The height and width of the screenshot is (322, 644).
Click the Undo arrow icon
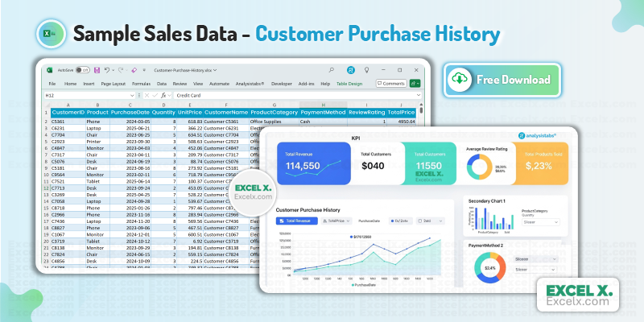(107, 70)
